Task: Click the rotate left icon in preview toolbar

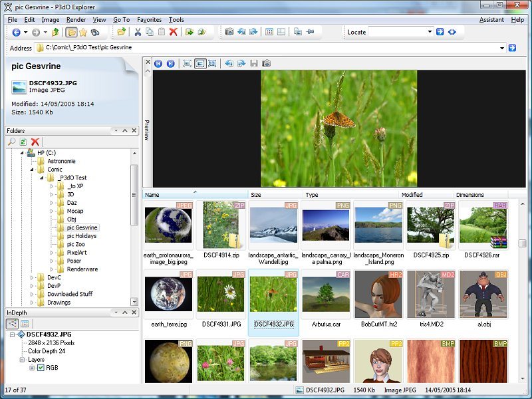Action: pyautogui.click(x=229, y=63)
